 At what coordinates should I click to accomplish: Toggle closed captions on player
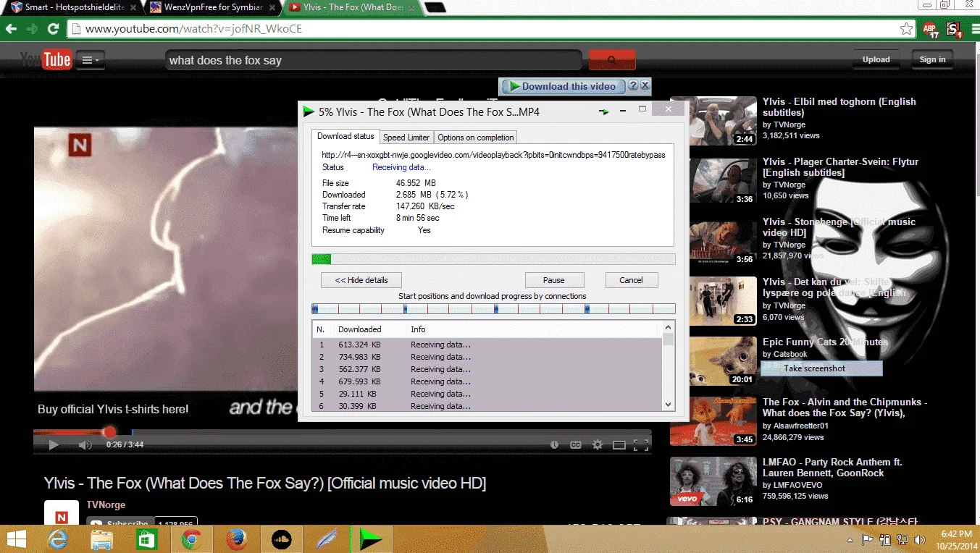pos(576,445)
